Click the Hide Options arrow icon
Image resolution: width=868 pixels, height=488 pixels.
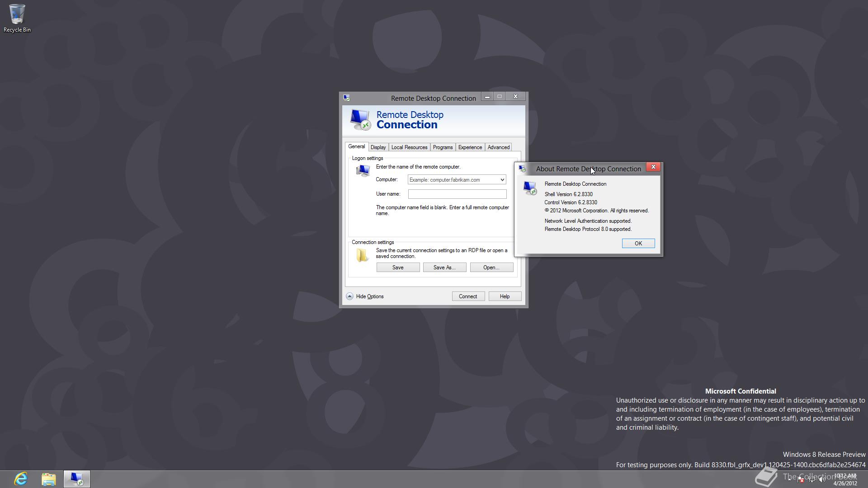pos(349,296)
